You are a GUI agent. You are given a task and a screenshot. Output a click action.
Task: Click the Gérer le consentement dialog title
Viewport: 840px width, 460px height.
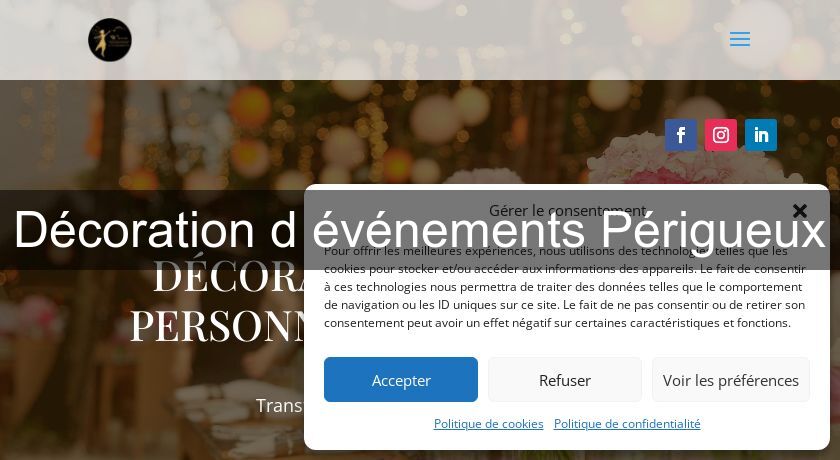click(x=568, y=210)
